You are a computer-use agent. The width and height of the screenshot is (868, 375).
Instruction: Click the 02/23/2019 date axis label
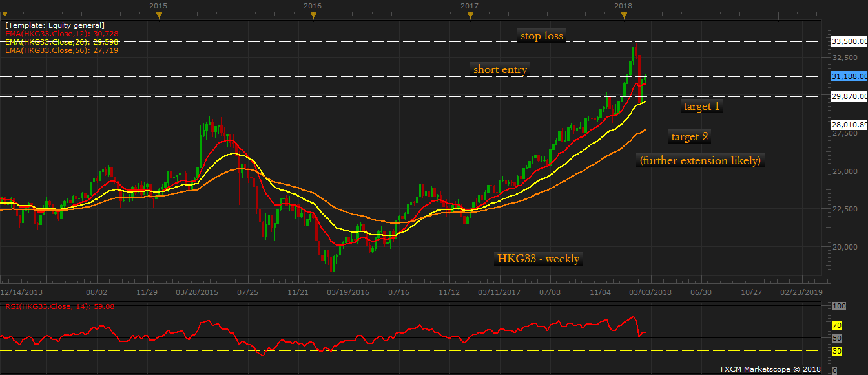coord(801,292)
